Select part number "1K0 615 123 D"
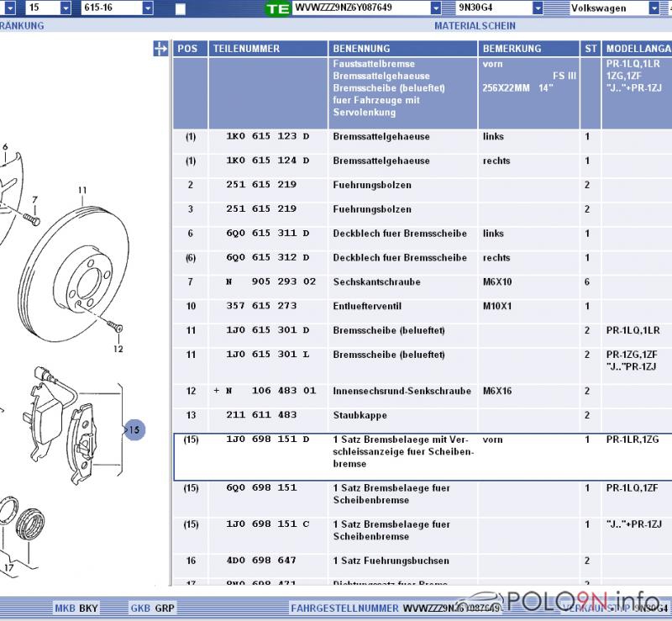This screenshot has width=672, height=621. coord(268,136)
